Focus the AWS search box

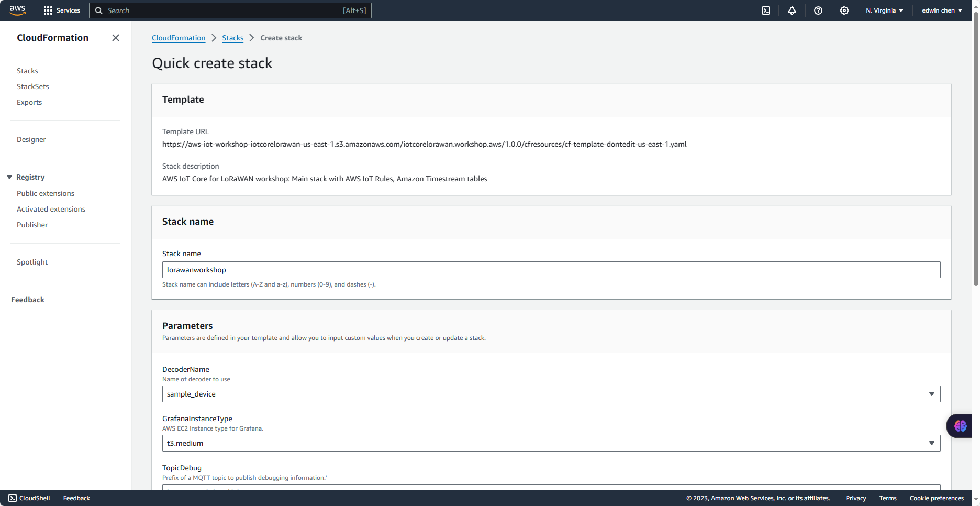pos(230,10)
